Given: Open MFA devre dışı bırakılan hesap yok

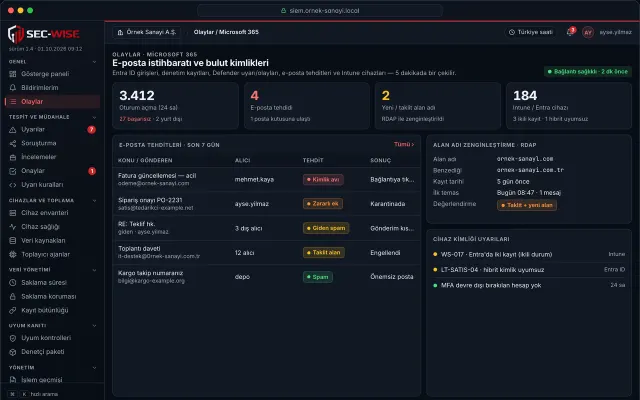Looking at the screenshot, I should [529, 285].
